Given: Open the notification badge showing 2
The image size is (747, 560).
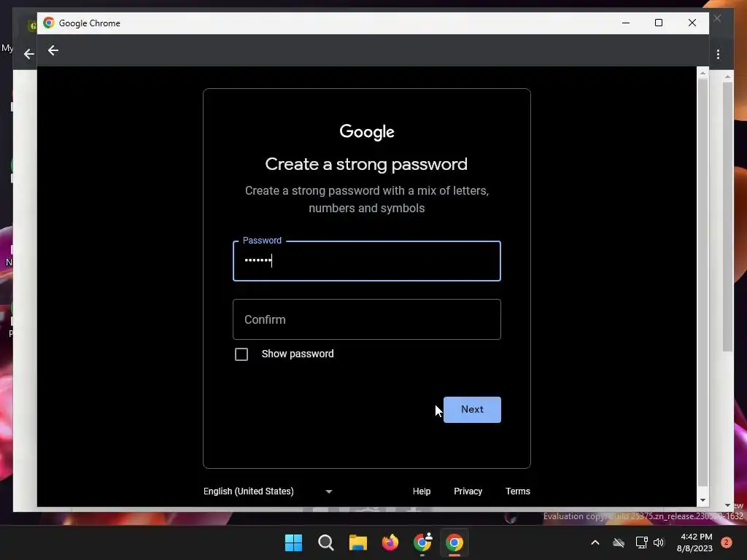Looking at the screenshot, I should tap(727, 542).
